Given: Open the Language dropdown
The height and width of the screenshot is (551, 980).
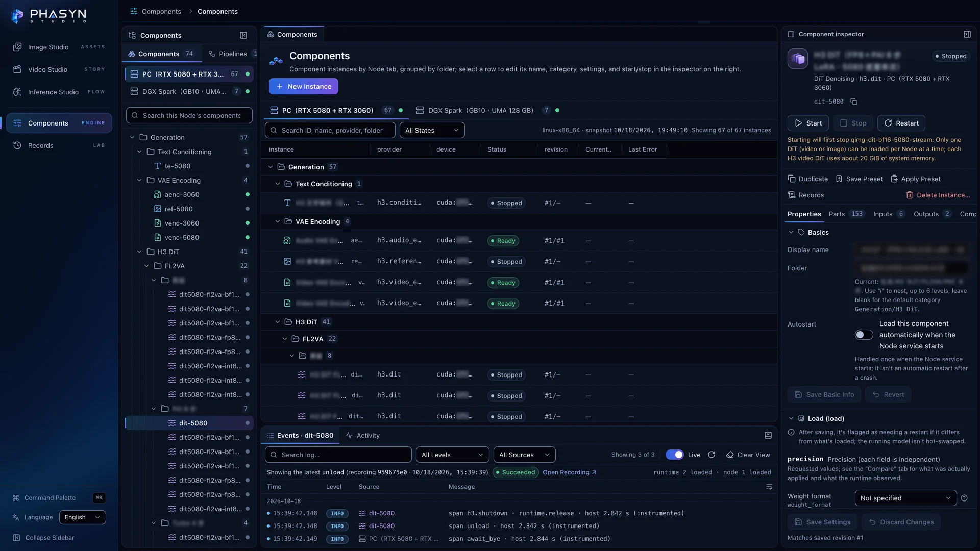Looking at the screenshot, I should [82, 517].
